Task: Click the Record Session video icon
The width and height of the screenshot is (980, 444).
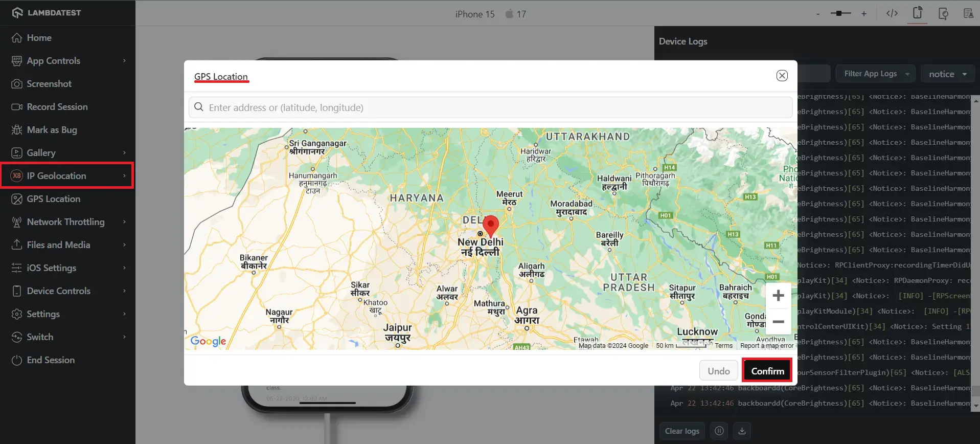Action: click(x=17, y=107)
